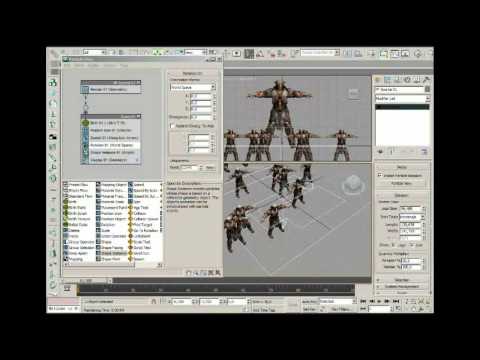The image size is (480, 360).
Task: Click the Key Filters button
Action: 341,309
